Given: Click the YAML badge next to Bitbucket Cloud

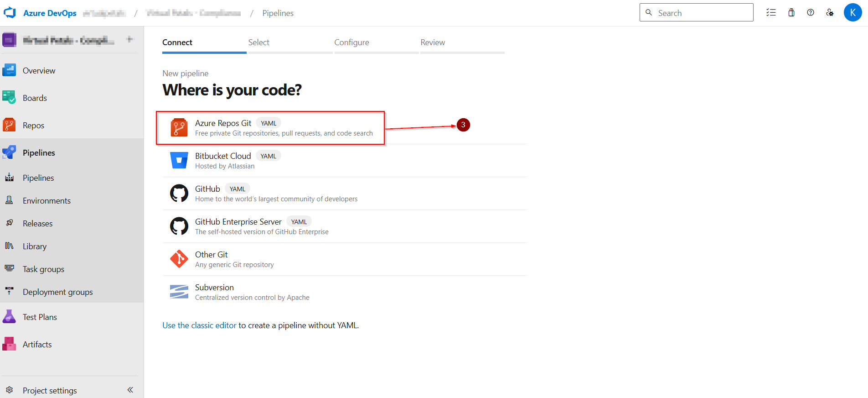Looking at the screenshot, I should click(x=269, y=156).
